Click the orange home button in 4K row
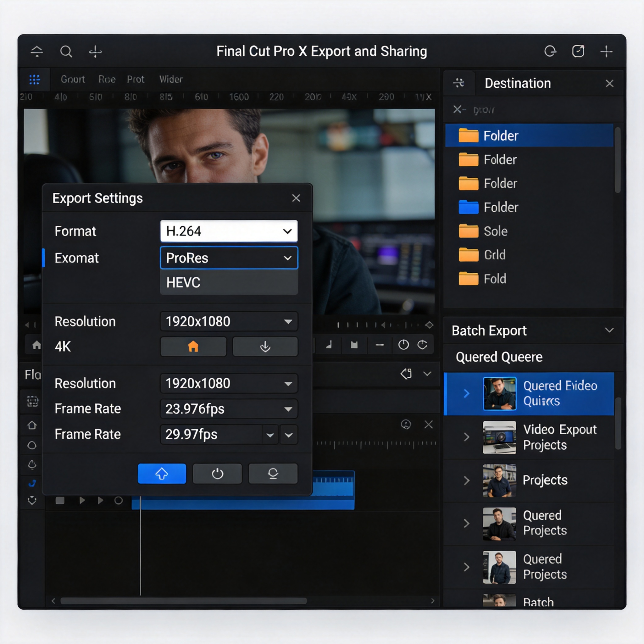 [x=193, y=347]
